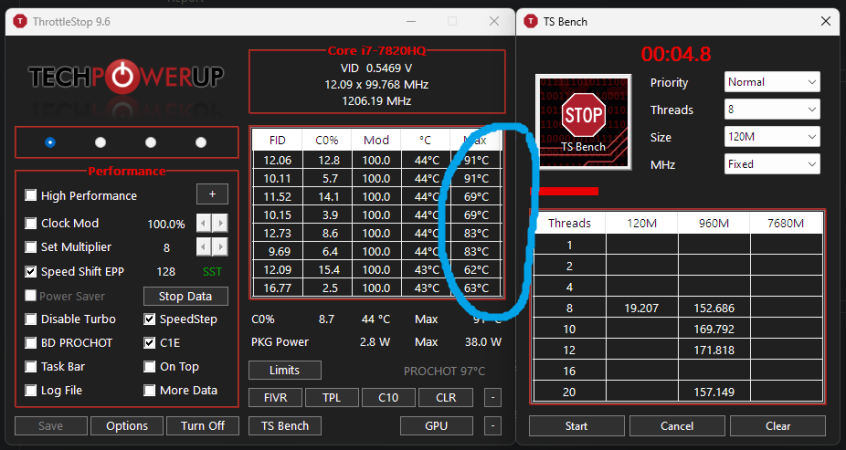Click the PKG Power max 38.0 W value
Image resolution: width=846 pixels, height=450 pixels.
[x=483, y=342]
